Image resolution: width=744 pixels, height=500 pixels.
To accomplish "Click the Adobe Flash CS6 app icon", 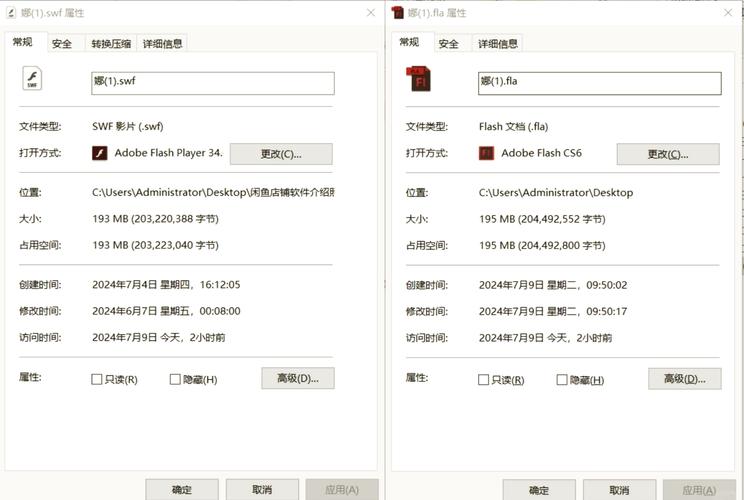I will [486, 153].
